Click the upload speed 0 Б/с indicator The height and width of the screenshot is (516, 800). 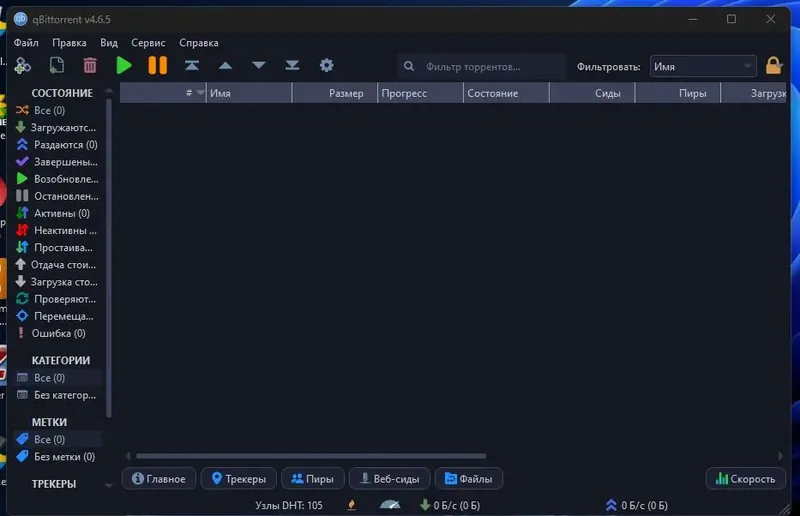click(637, 505)
